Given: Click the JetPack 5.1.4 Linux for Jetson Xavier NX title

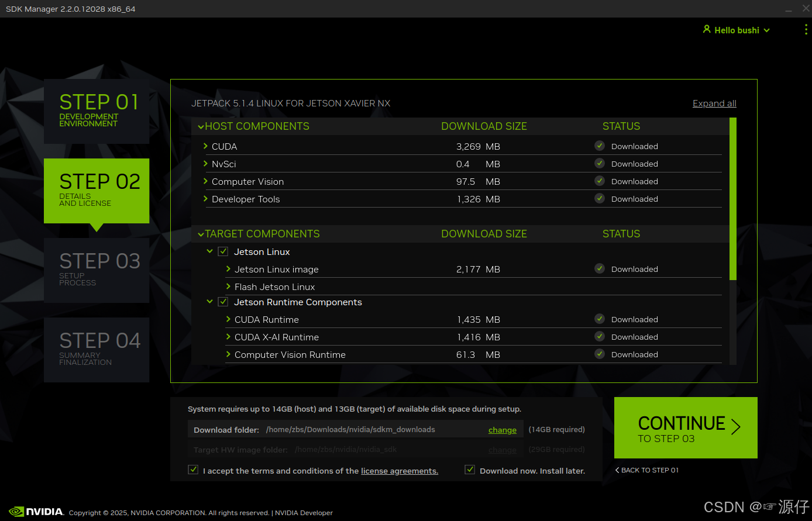Looking at the screenshot, I should pyautogui.click(x=291, y=103).
